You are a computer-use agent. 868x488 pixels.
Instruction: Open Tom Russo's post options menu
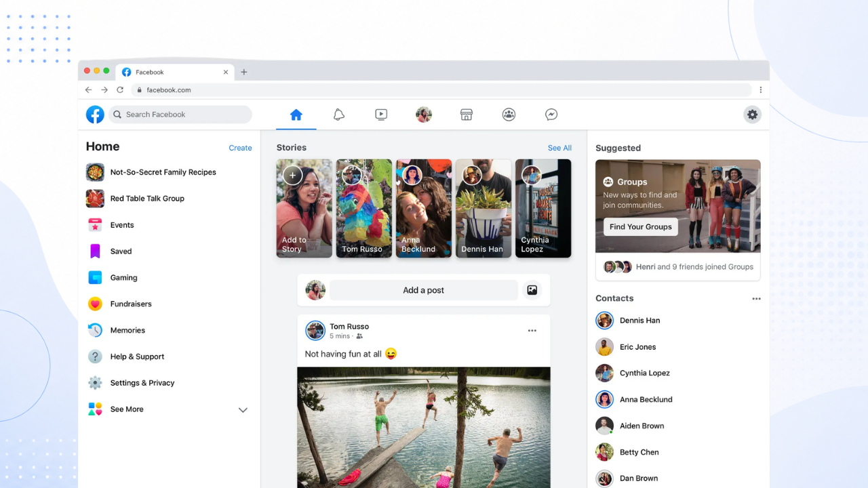coord(532,331)
